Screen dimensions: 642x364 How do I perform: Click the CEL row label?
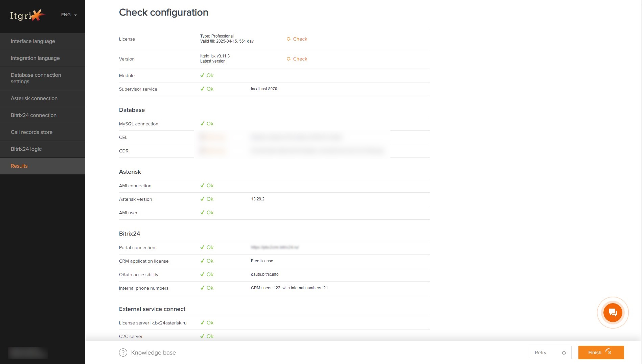[123, 138]
